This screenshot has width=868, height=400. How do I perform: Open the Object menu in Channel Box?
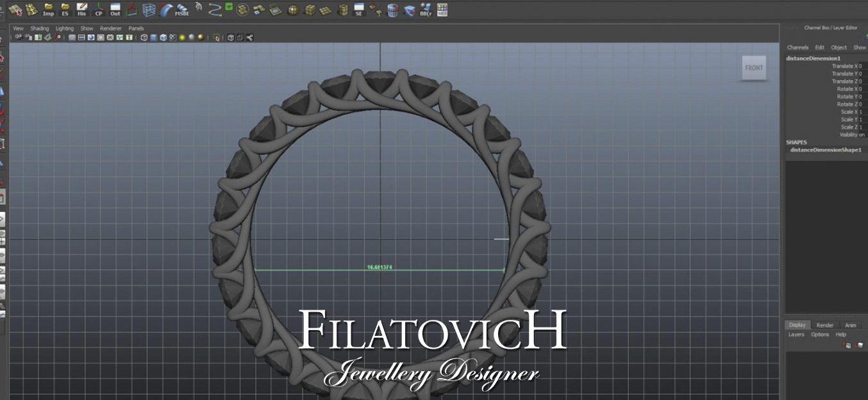[839, 47]
